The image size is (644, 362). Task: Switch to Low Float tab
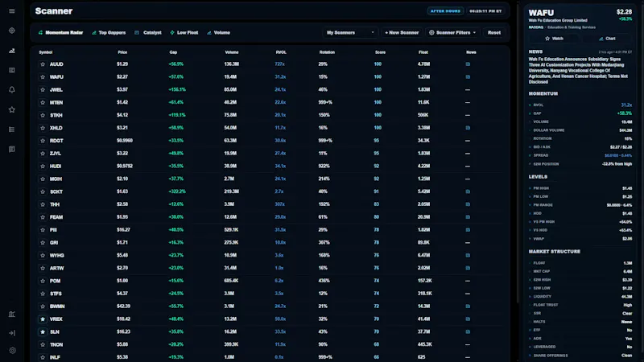pos(184,32)
